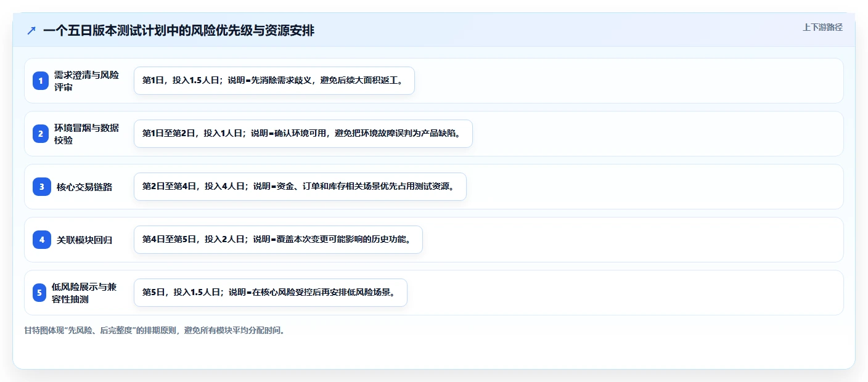Select step number badge 5

point(39,293)
